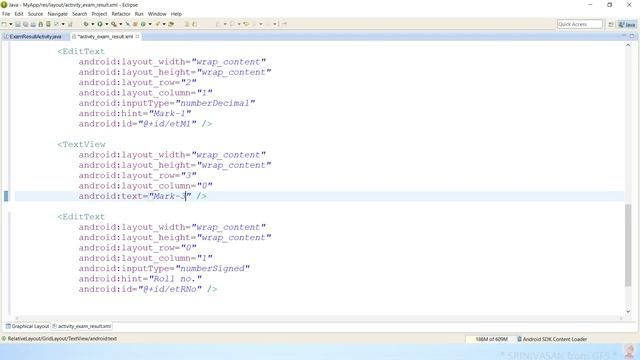This screenshot has width=640, height=360.
Task: Click the android:text="Mark-3" line
Action: [142, 196]
